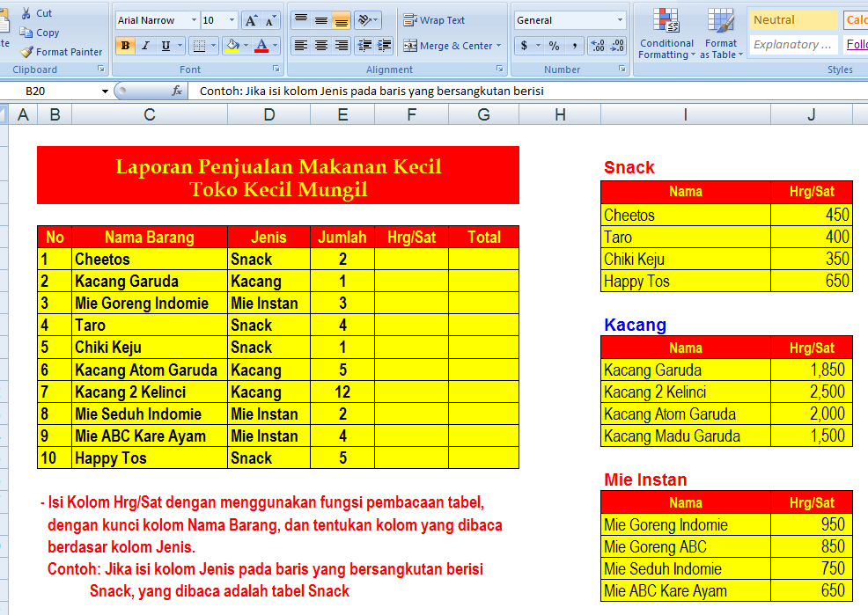Align text right

(342, 46)
